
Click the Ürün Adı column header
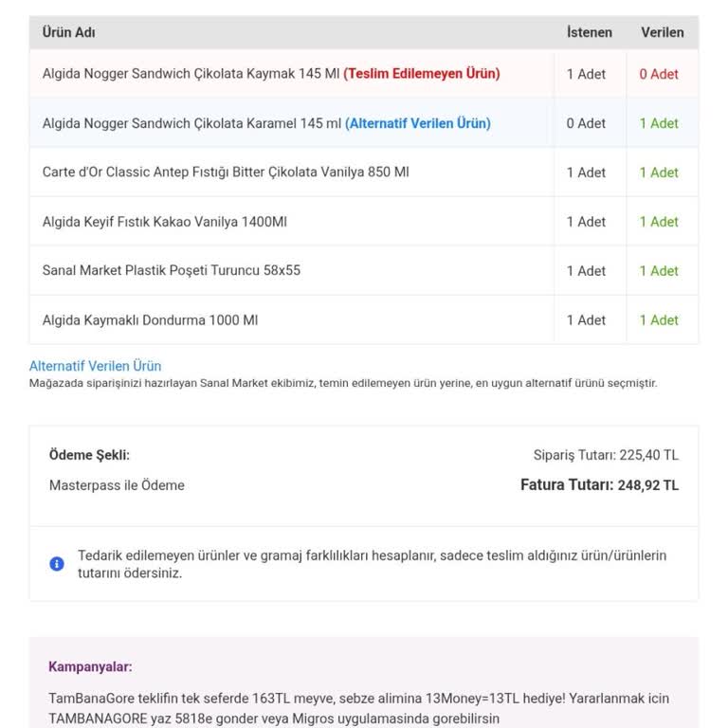[x=68, y=32]
